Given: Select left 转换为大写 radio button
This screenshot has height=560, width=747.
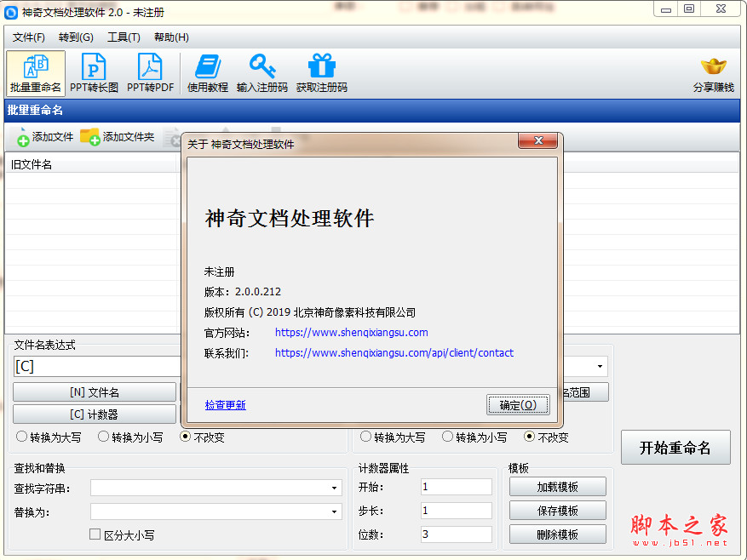Looking at the screenshot, I should [x=22, y=437].
